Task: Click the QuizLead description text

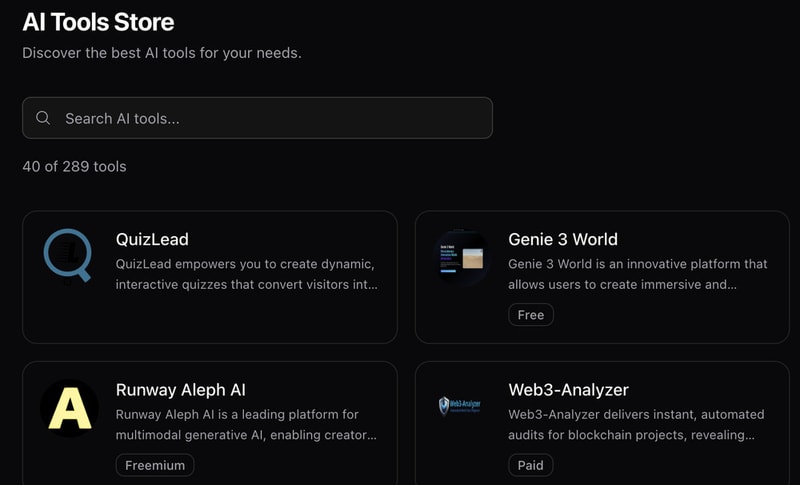Action: click(245, 274)
